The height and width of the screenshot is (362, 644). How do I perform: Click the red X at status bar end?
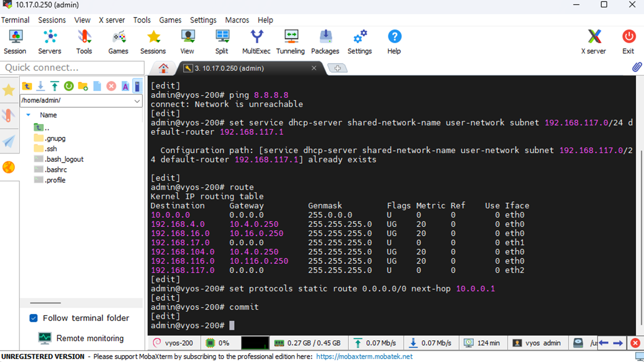[635, 343]
